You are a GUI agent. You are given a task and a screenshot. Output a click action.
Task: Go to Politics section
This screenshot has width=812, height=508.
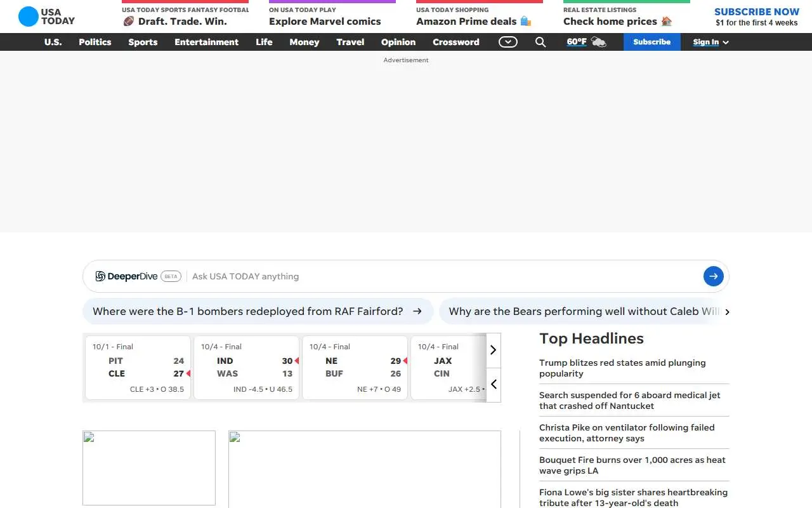point(95,42)
